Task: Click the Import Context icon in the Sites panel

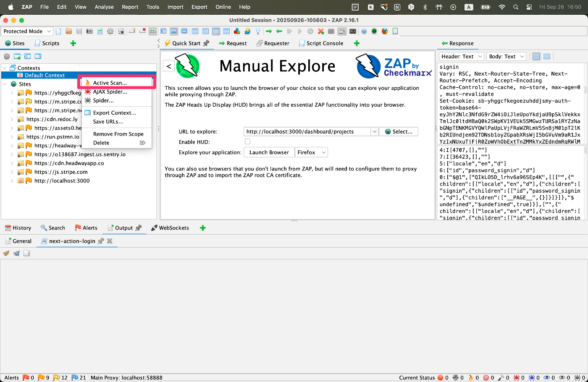Action: (28, 56)
